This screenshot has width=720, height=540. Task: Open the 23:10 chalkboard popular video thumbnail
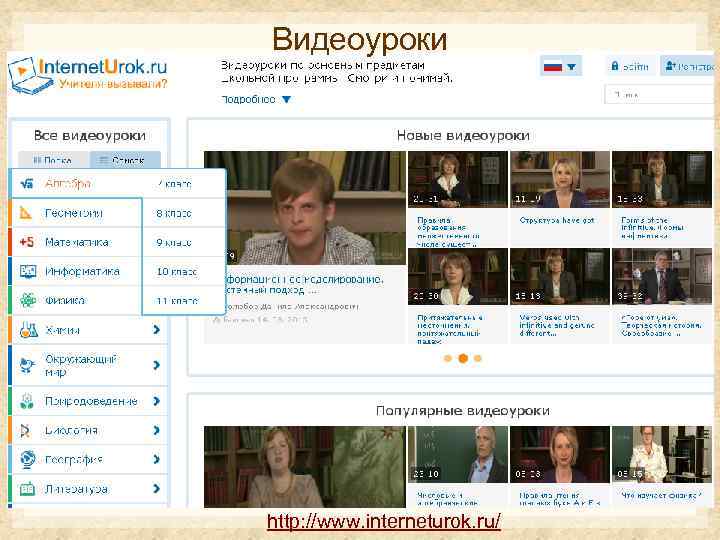coord(458,454)
